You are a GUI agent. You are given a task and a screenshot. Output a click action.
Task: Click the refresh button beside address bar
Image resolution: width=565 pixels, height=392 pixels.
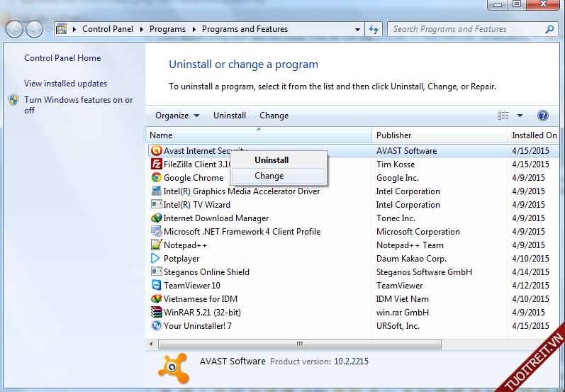[374, 30]
